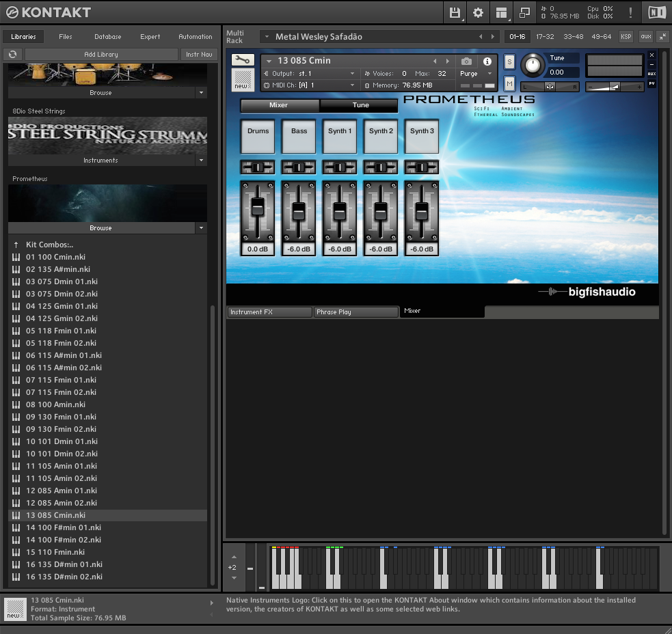Click the new instrument icon in header
The width and height of the screenshot is (672, 634).
243,80
